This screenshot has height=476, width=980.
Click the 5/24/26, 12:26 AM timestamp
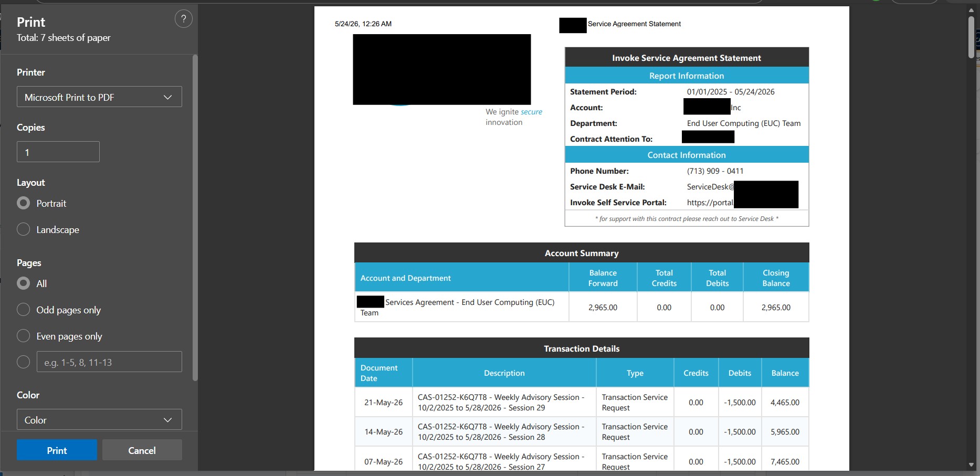(x=363, y=24)
